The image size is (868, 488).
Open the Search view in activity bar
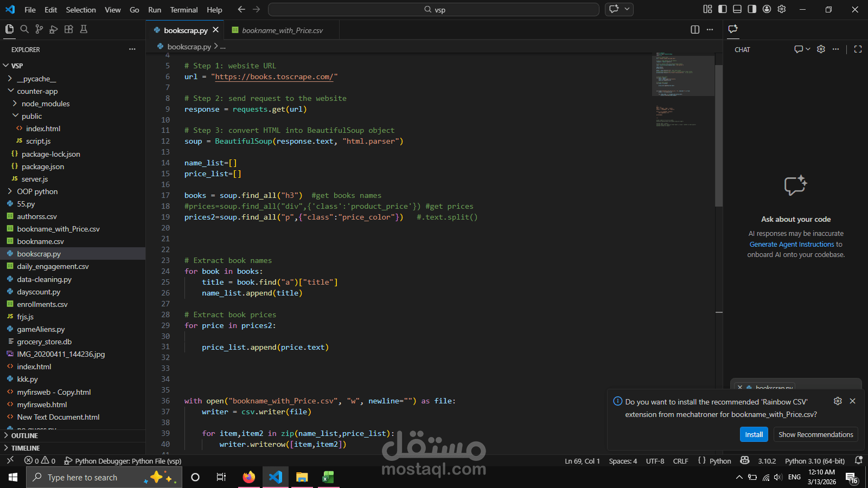[x=24, y=29]
